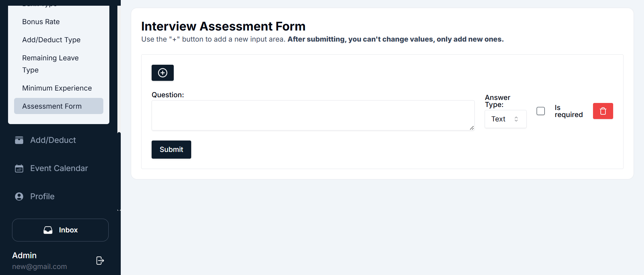Open Minimum Experience settings
The height and width of the screenshot is (275, 644).
(57, 88)
